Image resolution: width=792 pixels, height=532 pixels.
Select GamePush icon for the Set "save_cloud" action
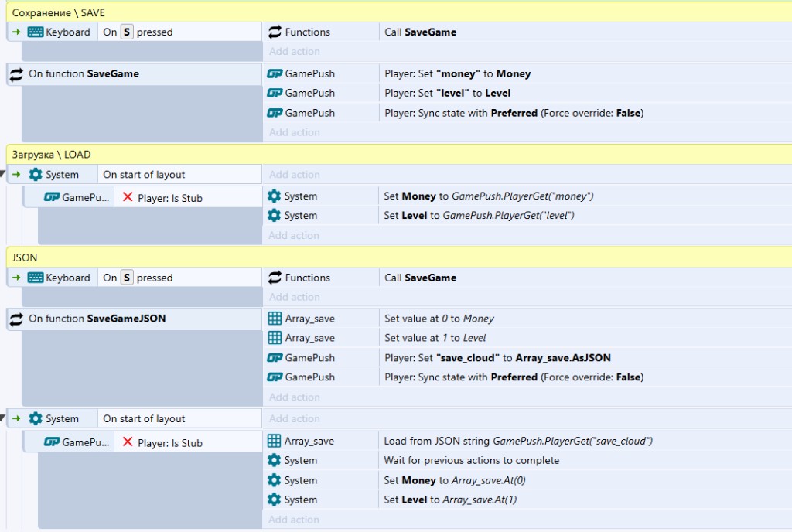point(275,358)
